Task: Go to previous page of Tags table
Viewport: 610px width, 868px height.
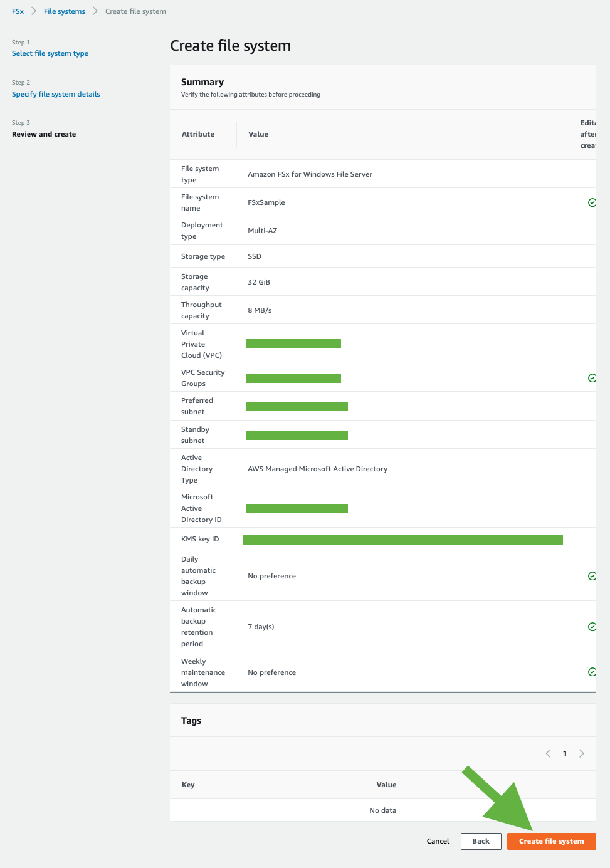Action: click(548, 753)
